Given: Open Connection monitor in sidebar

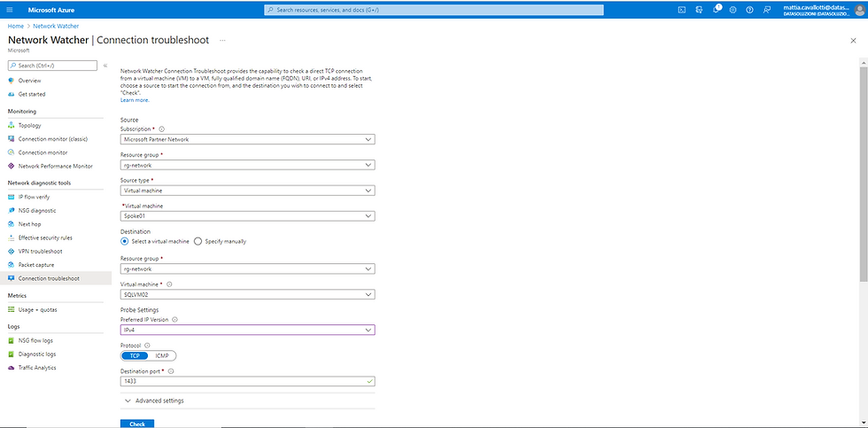Looking at the screenshot, I should [x=43, y=152].
